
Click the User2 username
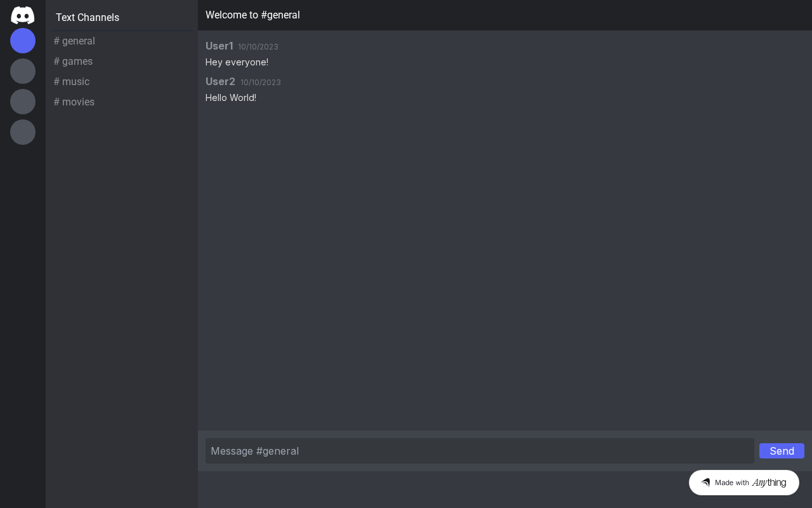click(x=220, y=81)
